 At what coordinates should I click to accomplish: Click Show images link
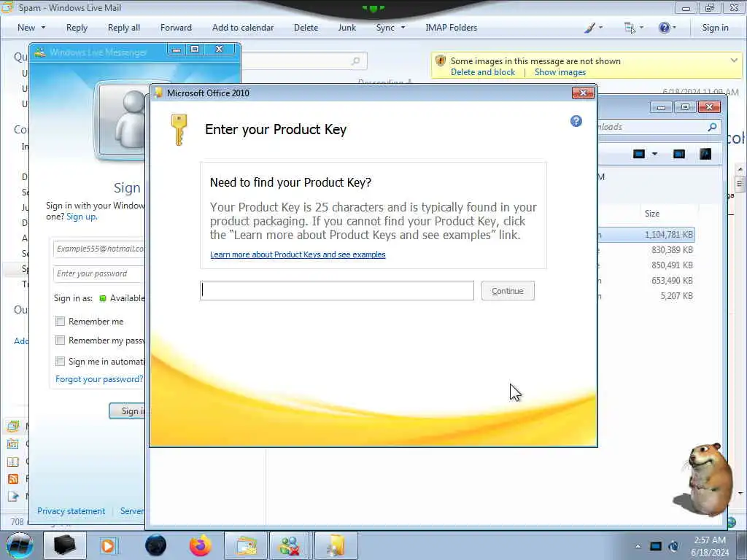point(560,72)
